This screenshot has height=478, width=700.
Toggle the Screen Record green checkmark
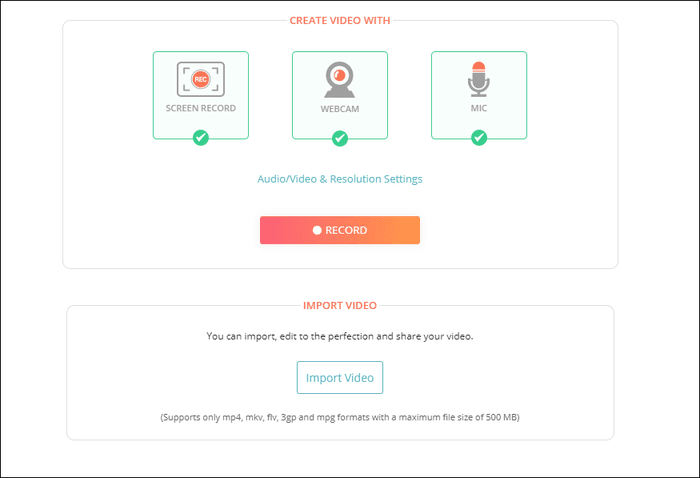(201, 137)
